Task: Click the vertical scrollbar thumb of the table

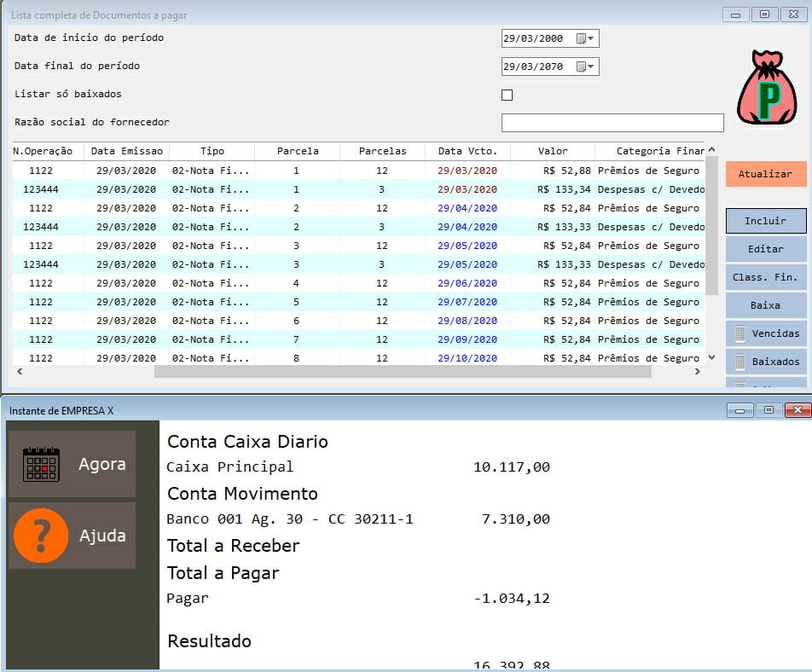Action: click(x=712, y=225)
